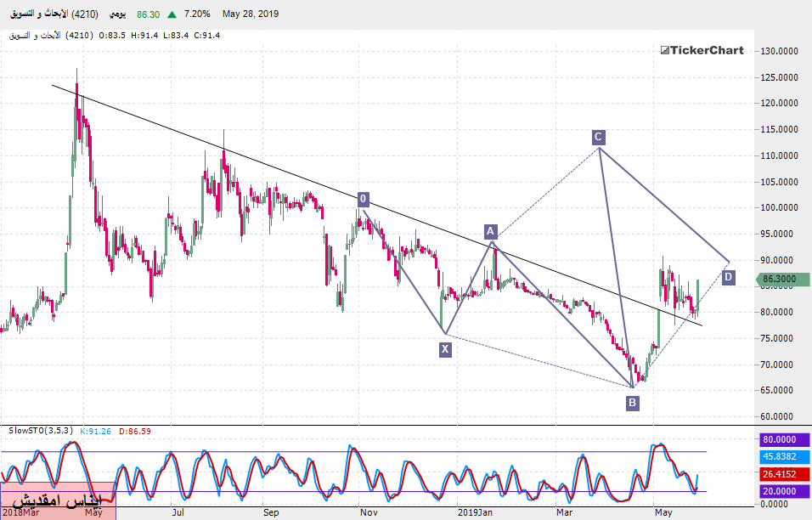Screen dimensions: 812x520
Task: Click the green up-arrow change indicator
Action: 172,14
